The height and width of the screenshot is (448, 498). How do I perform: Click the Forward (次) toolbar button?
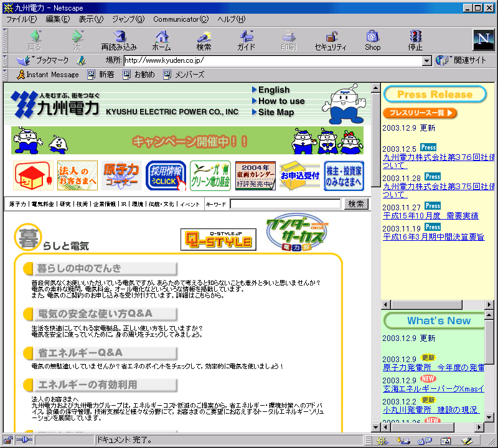coord(77,40)
